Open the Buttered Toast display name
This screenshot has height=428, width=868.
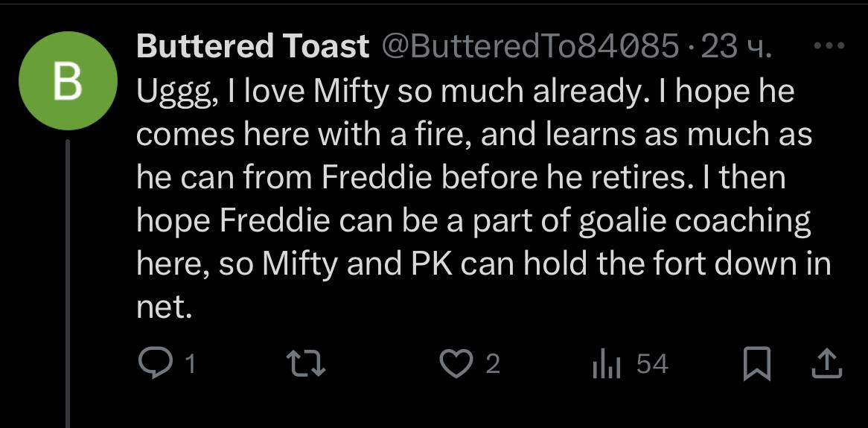[253, 48]
